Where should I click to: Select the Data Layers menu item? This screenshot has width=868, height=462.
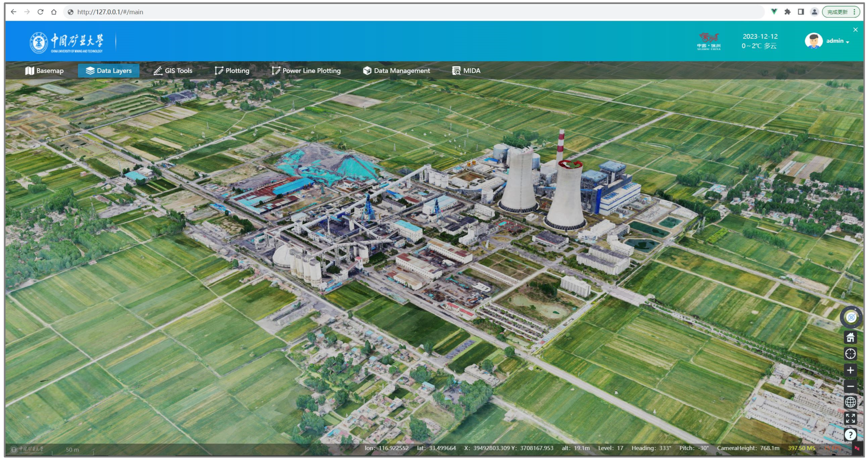coord(109,71)
